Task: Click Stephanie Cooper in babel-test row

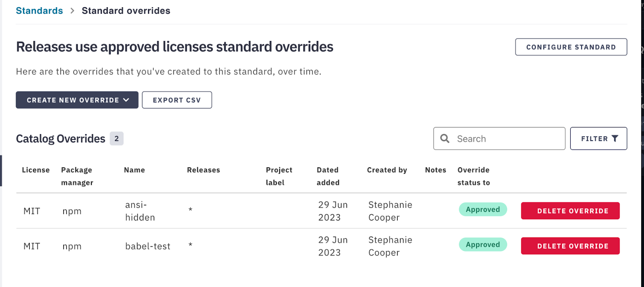Action: 390,246
